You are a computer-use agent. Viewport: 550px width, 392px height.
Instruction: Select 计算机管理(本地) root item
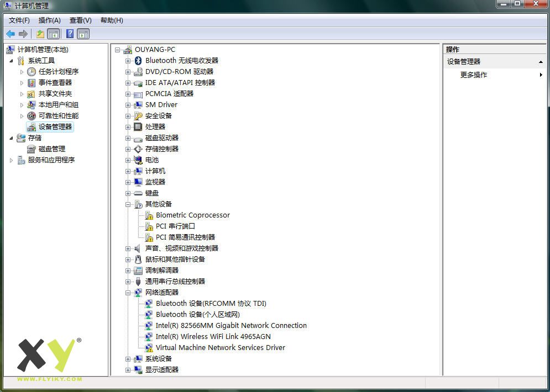tap(43, 50)
